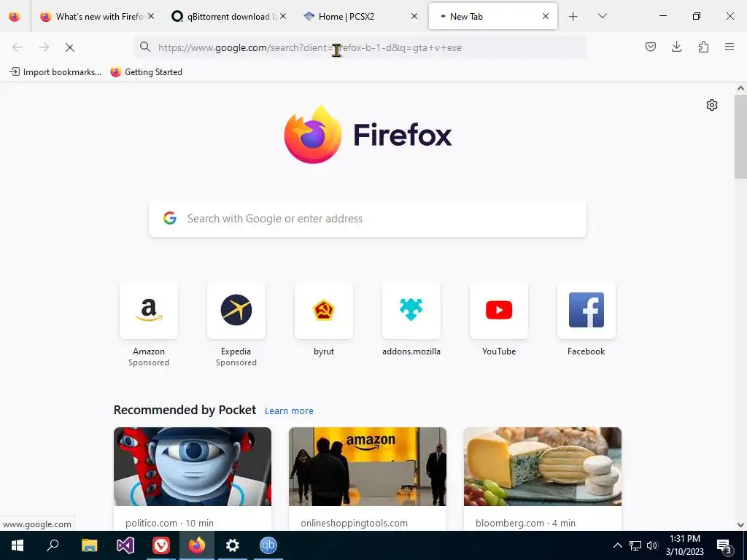Screen dimensions: 747x560
Task: Click the URL address bar field
Action: coord(360,47)
